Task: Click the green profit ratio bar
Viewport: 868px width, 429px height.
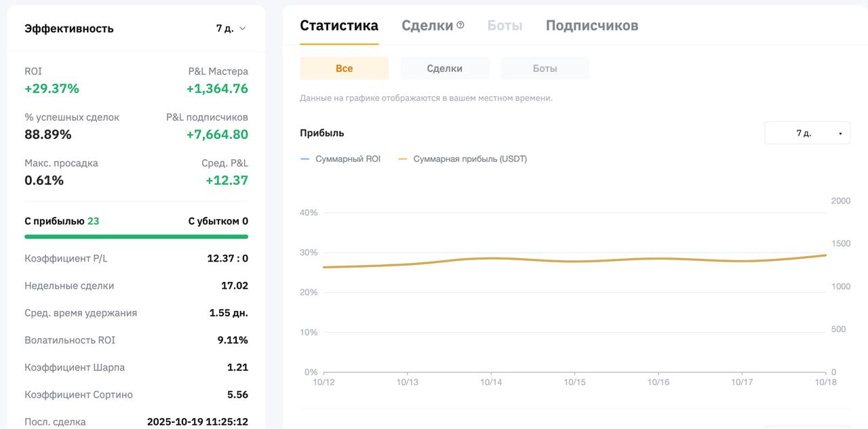Action: (x=136, y=237)
